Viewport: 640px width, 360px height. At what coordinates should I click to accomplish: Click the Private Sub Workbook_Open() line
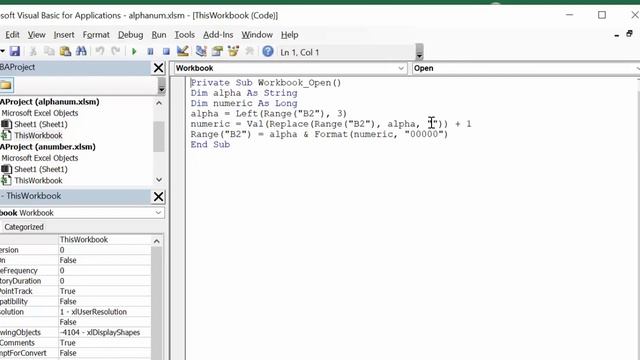[x=266, y=83]
